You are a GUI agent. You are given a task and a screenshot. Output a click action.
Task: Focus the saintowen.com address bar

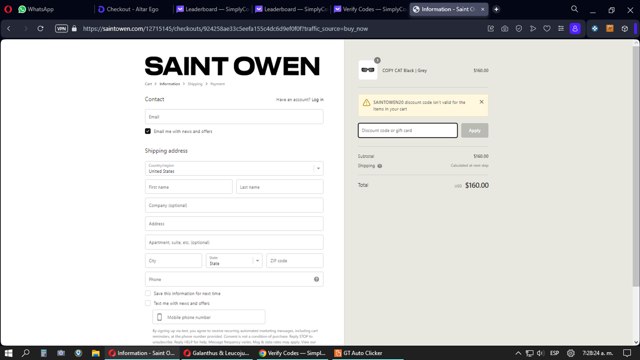point(225,29)
